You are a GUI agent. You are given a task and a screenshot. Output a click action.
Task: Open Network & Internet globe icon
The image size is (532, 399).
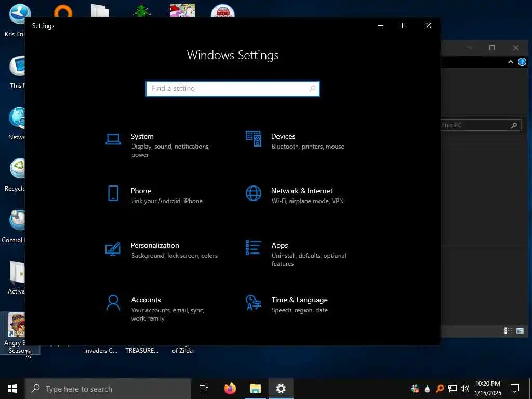point(254,193)
